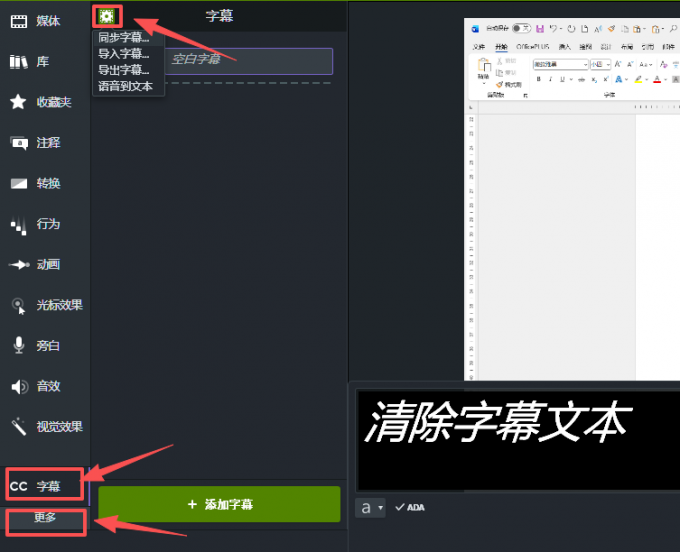This screenshot has height=552, width=680.
Task: Open the 行为 behaviors panel
Action: click(36, 224)
